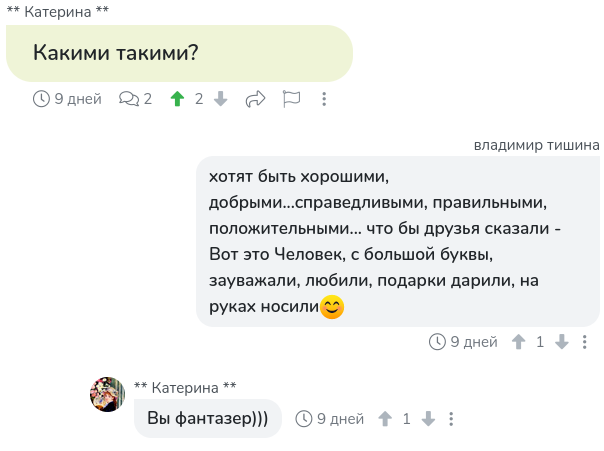This screenshot has width=604, height=451.
Task: Visit владимир тишина's profile name
Action: [x=536, y=145]
